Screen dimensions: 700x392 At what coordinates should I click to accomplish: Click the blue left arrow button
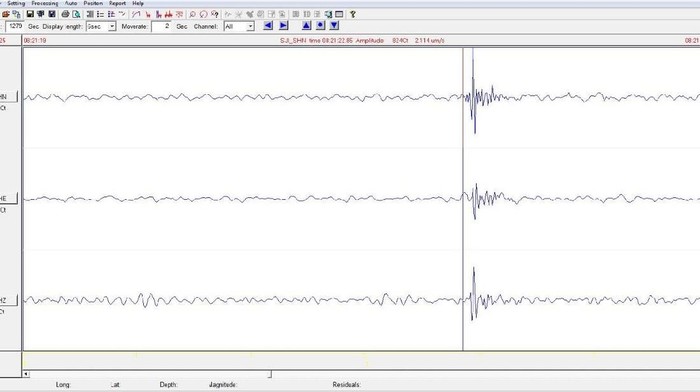click(268, 26)
